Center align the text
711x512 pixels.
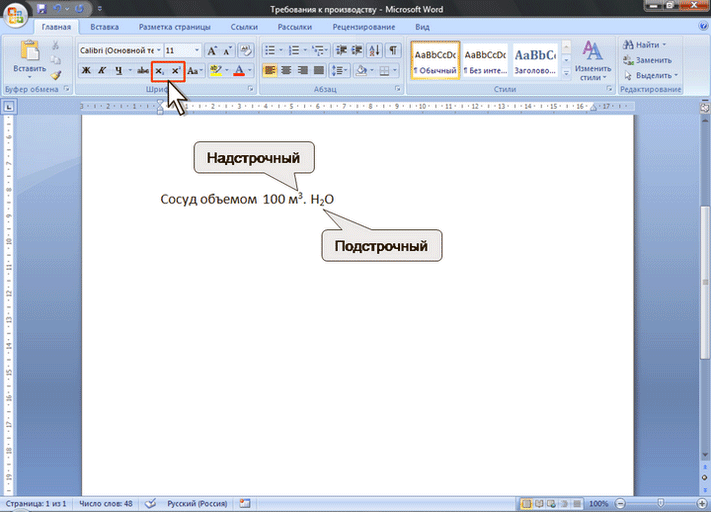[x=286, y=71]
